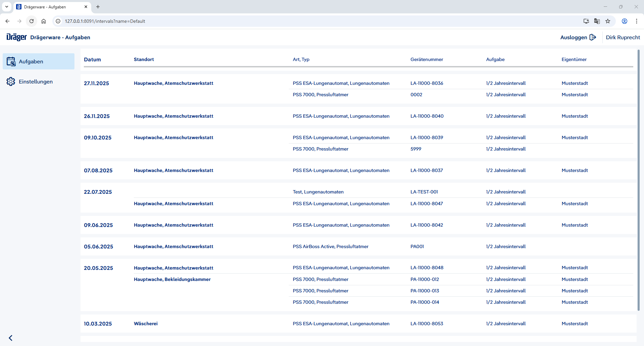This screenshot has width=644, height=346.
Task: Select the Aufgaben label in the sidebar
Action: click(x=31, y=61)
